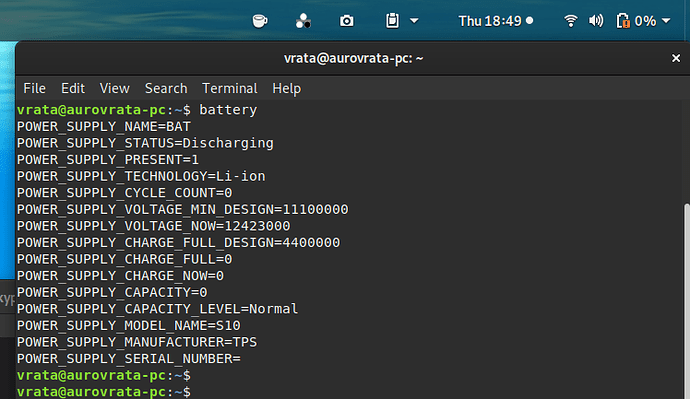Click the POWER_SUPPLY_PRESENT=1 line
690x399 pixels.
tap(108, 160)
